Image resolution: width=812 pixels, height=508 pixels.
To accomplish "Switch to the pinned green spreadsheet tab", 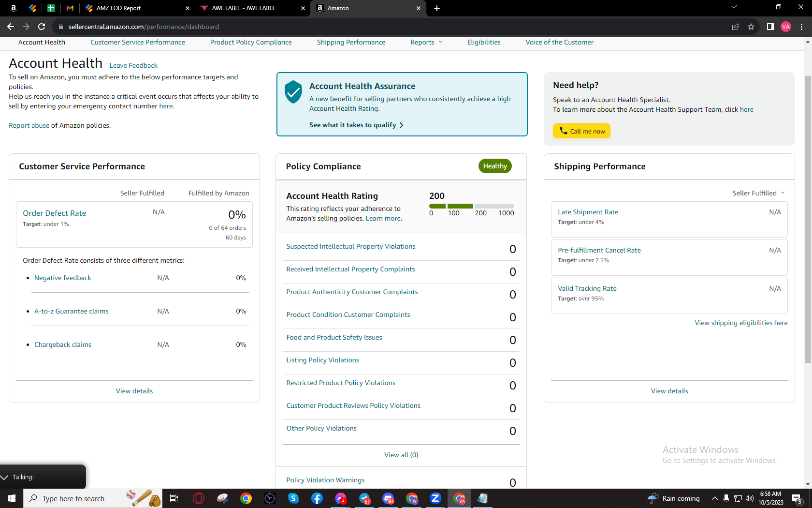I will pyautogui.click(x=51, y=8).
